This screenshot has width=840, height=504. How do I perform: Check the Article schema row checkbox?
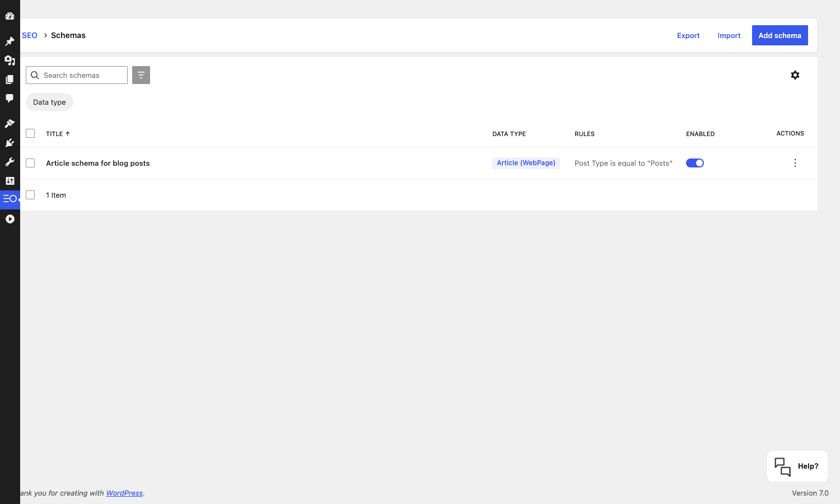(x=30, y=163)
